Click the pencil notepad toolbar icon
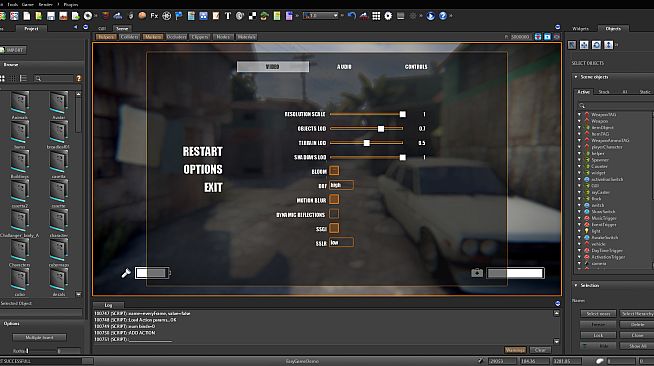 216,16
